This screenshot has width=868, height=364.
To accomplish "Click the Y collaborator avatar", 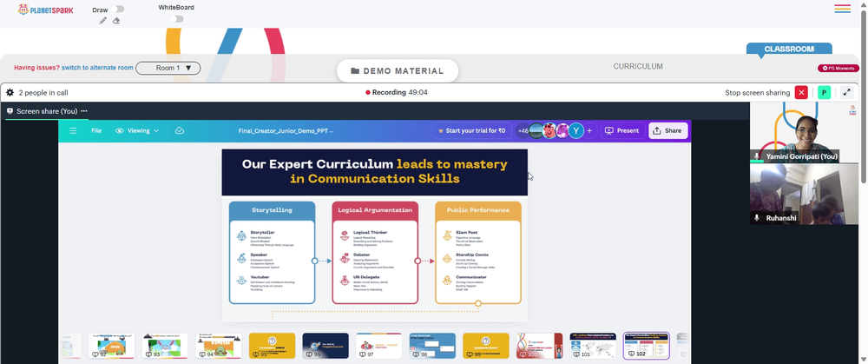I will tap(575, 131).
